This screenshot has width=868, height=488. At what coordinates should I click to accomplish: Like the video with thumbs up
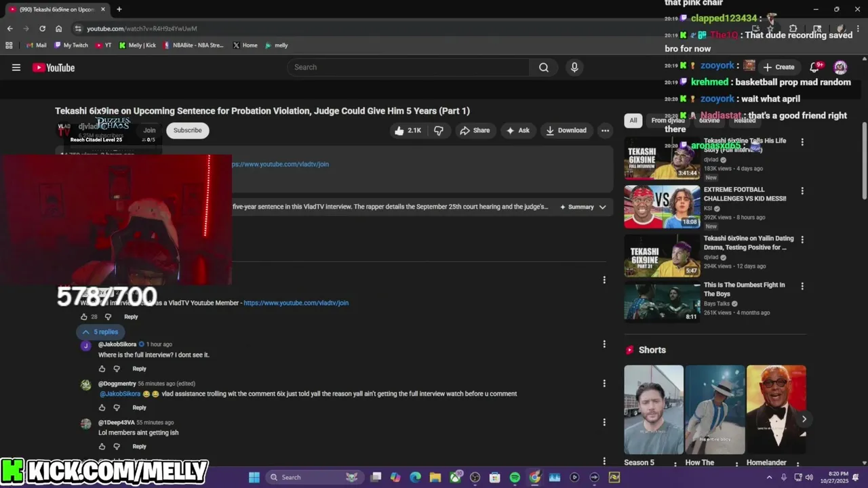(408, 130)
